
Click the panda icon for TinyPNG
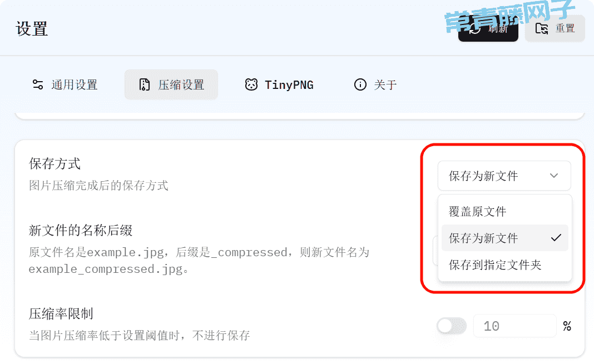point(251,84)
